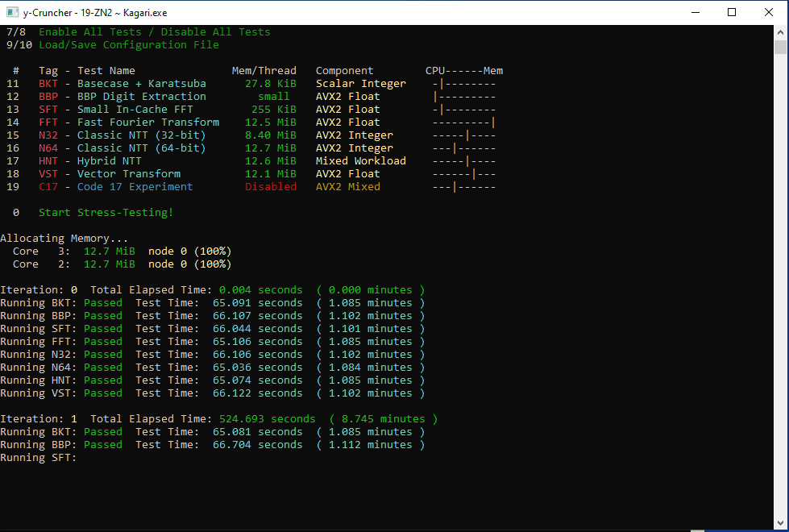Click the 'small' memory value
Viewport: 789px width, 532px height.
(x=274, y=96)
